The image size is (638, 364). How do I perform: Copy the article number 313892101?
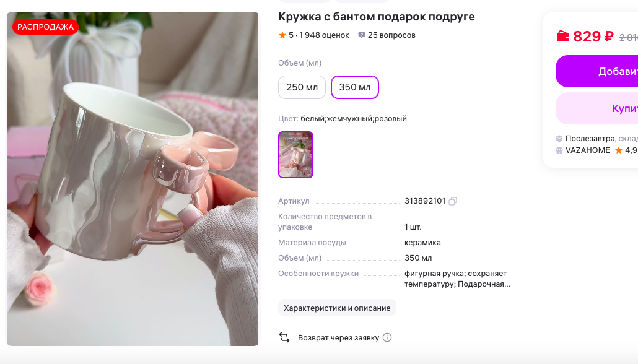(x=452, y=201)
